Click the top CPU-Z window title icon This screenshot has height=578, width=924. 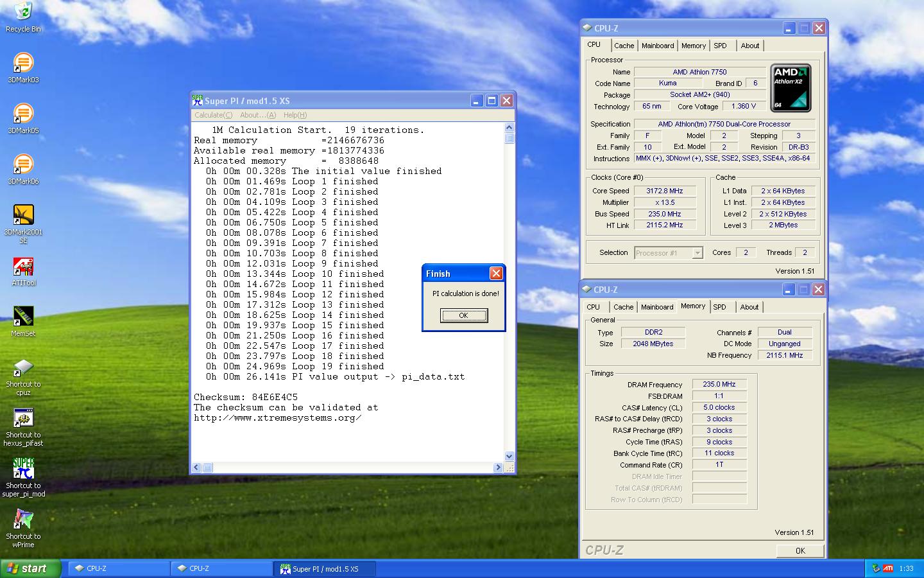click(587, 28)
